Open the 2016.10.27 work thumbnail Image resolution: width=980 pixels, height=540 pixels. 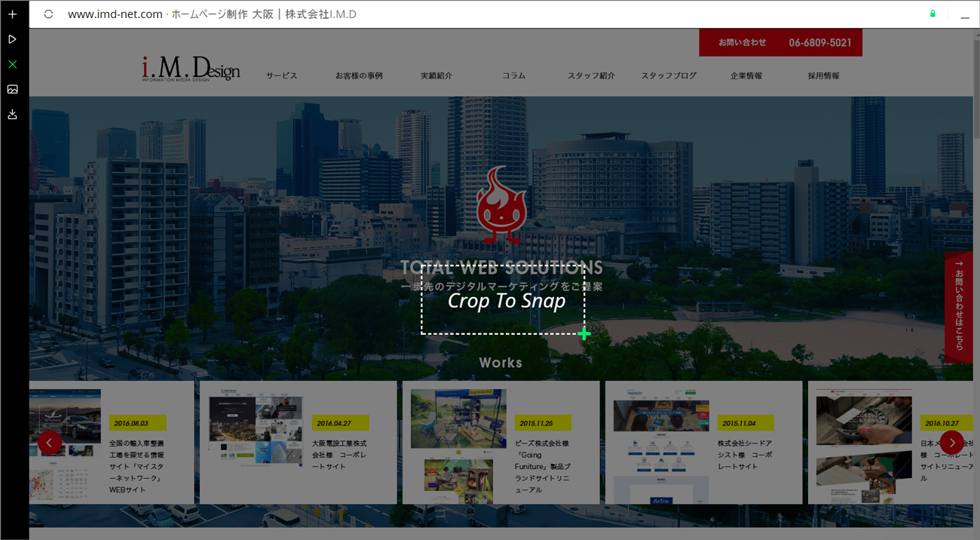(x=864, y=446)
